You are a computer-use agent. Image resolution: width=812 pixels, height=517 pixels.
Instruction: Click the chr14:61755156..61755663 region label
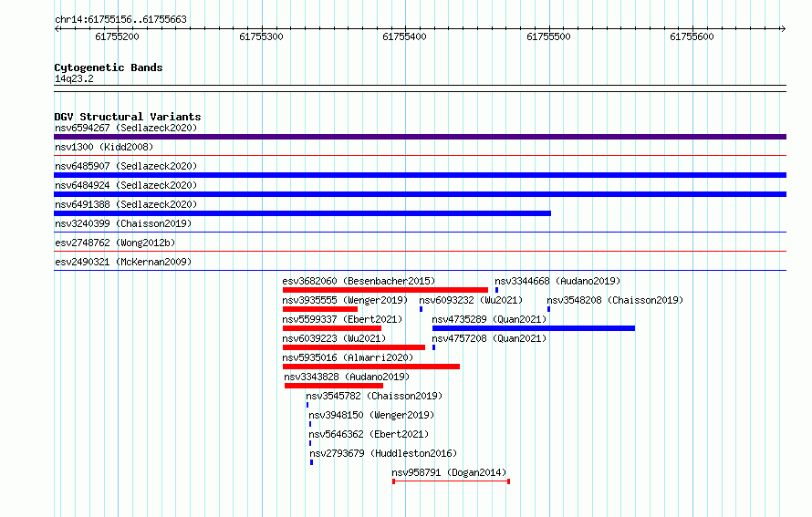coord(120,20)
